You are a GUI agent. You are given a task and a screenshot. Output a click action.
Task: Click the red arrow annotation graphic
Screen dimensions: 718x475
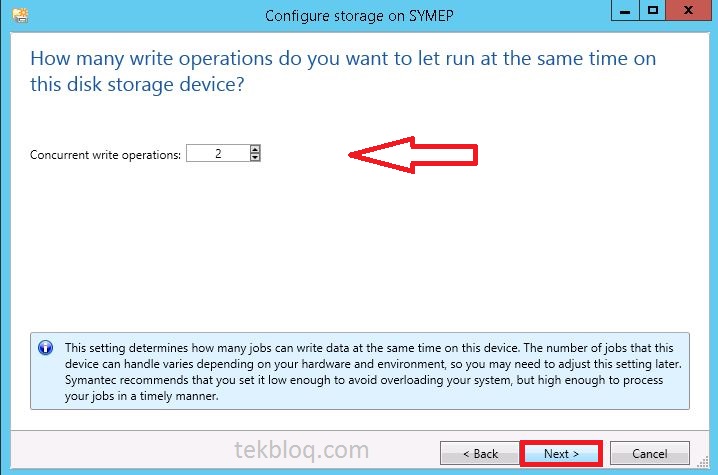tap(413, 155)
